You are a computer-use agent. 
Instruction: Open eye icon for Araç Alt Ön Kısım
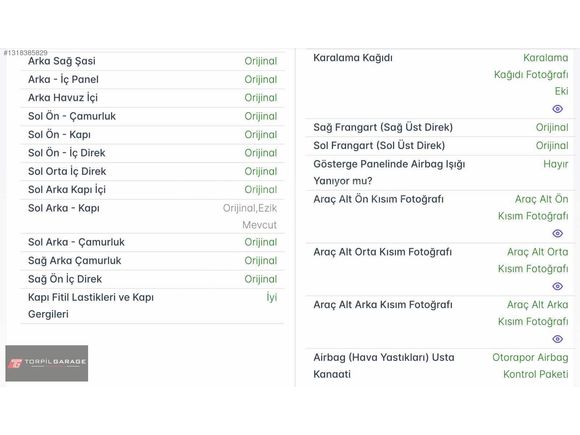(557, 233)
